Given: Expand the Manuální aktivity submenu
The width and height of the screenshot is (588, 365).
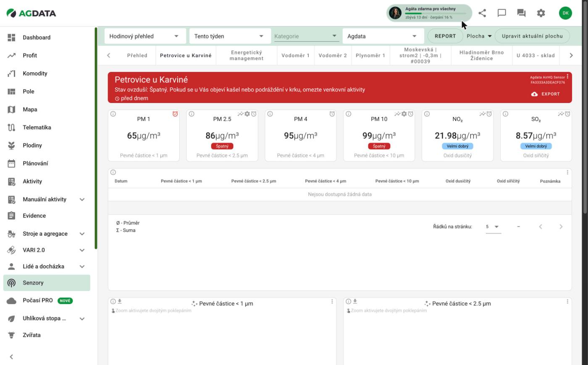Looking at the screenshot, I should [82, 199].
